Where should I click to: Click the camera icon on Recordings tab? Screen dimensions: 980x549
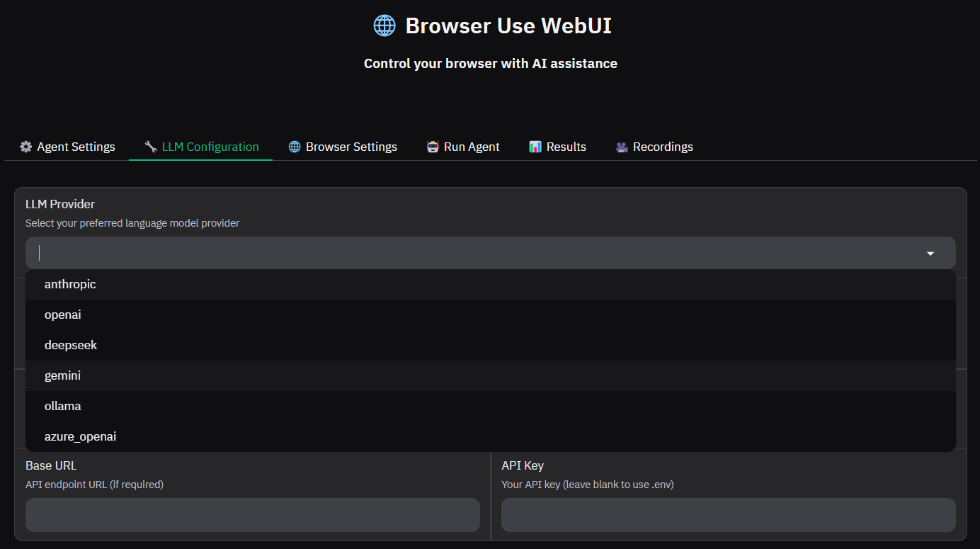pos(622,147)
